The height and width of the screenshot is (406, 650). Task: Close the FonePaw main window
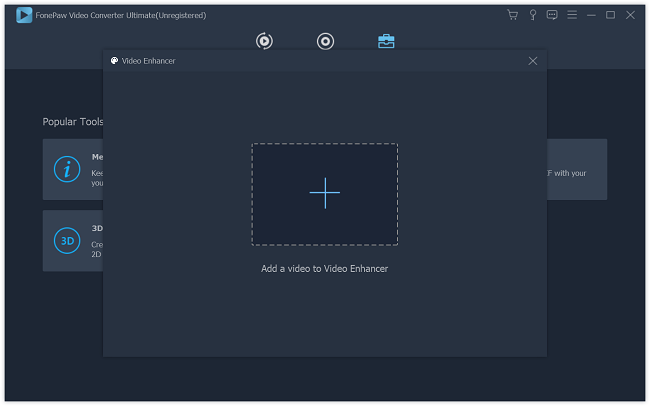[631, 15]
